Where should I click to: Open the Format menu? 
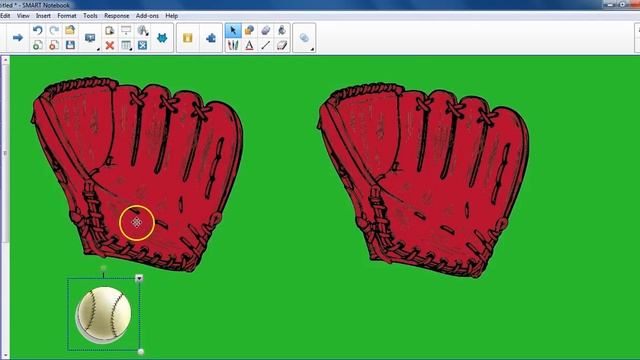pos(67,16)
